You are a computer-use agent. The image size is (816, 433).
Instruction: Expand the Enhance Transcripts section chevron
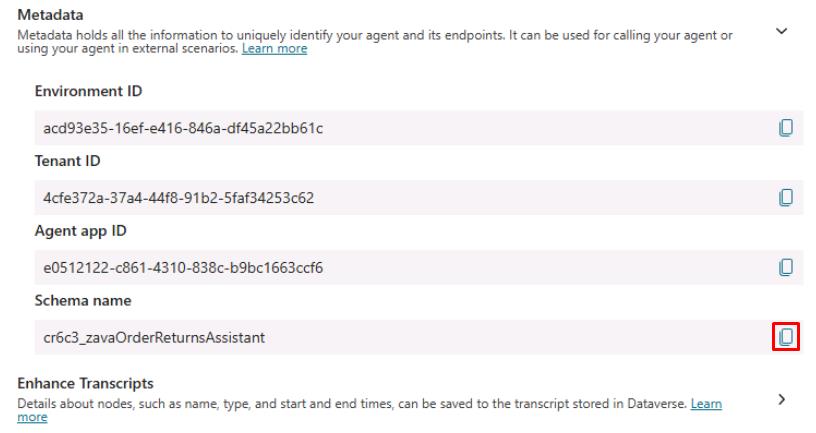[781, 399]
